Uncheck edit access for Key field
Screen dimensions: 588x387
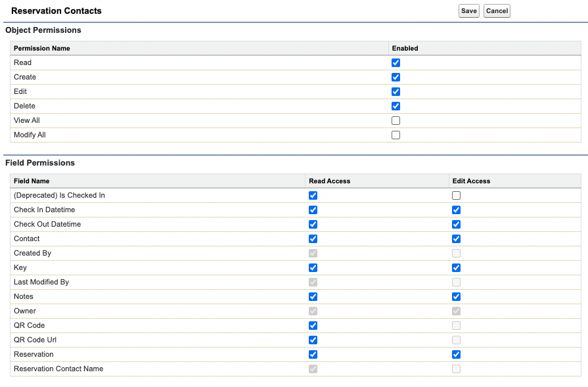click(456, 268)
